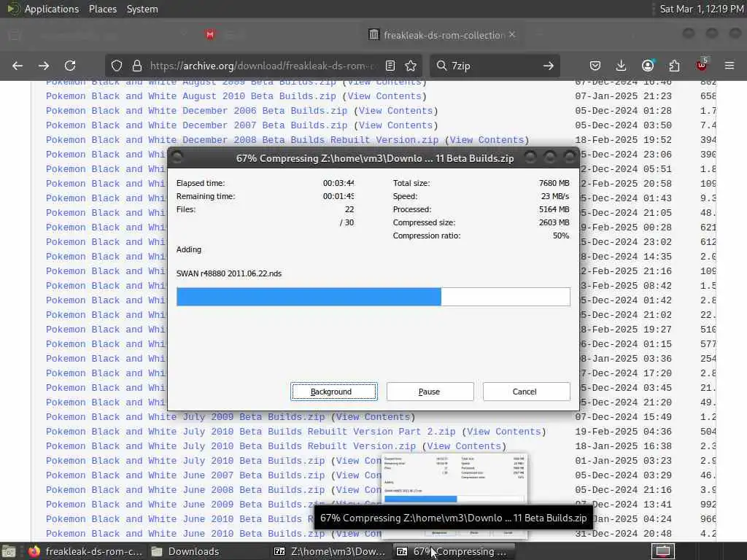Click the workspace switcher in bottom panel
Viewport: 747px width, 560px height.
[x=663, y=551]
